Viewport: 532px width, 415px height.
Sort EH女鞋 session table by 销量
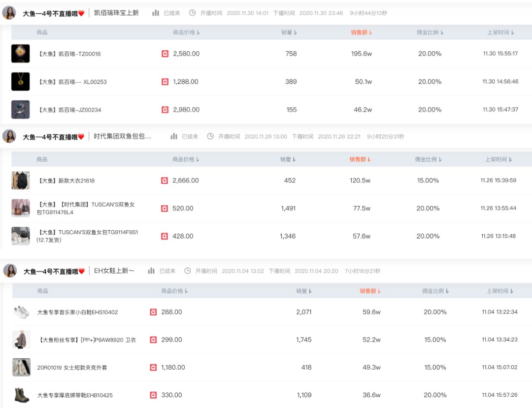coord(304,291)
